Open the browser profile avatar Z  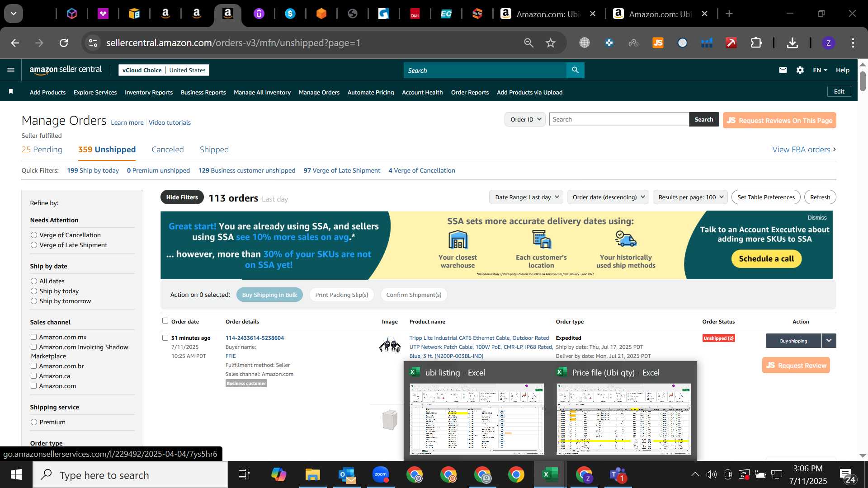pos(828,43)
